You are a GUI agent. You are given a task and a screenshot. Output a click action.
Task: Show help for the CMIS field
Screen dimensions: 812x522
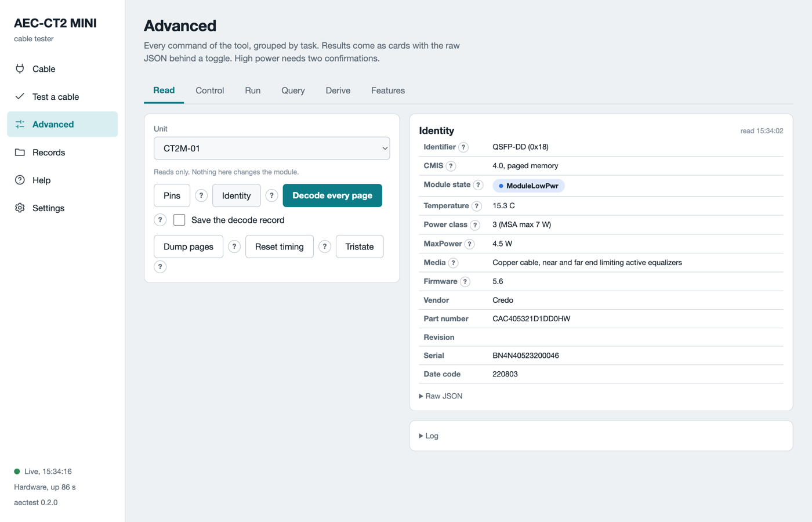(x=451, y=166)
